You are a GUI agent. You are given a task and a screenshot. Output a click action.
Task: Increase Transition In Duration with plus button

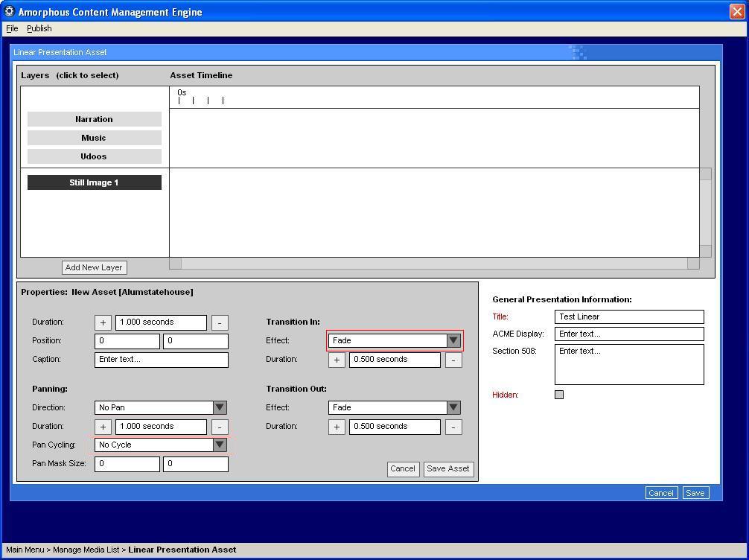[x=337, y=360]
